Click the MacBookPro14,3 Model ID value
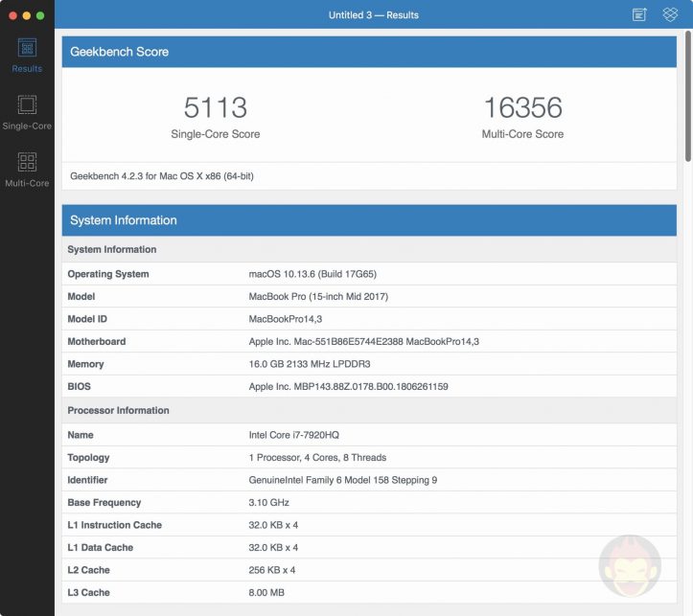This screenshot has width=693, height=616. (285, 319)
